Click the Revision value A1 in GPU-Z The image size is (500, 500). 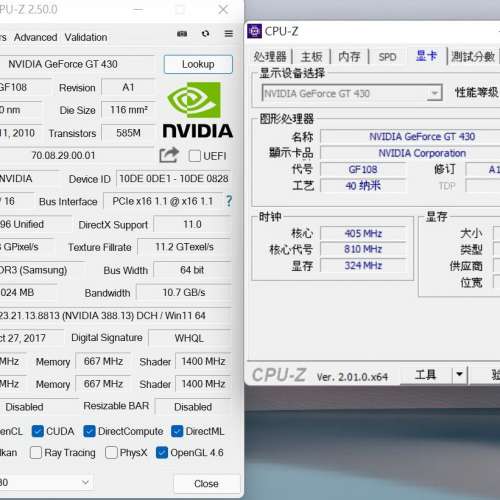129,87
